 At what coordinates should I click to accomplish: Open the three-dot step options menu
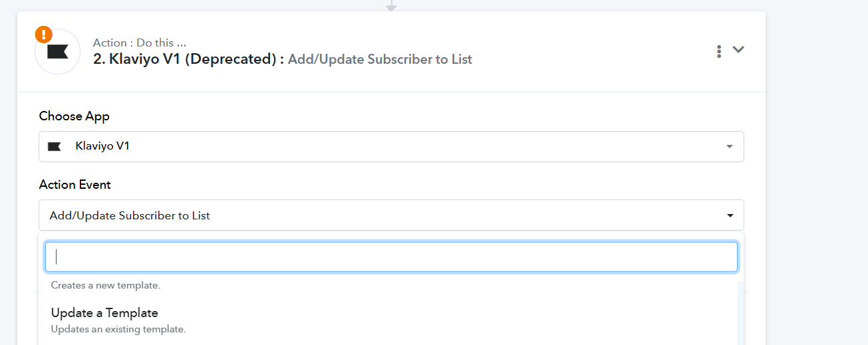point(719,51)
